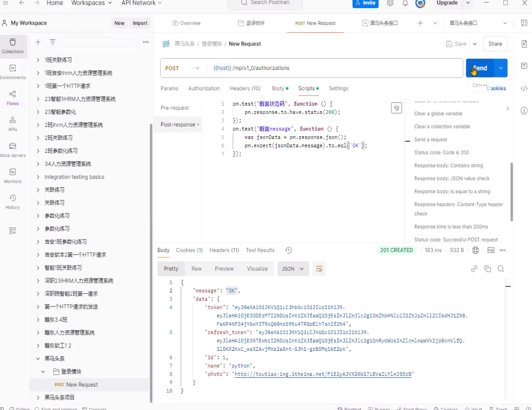The image size is (532, 410).
Task: Open a new request tab
Action: [x=420, y=23]
